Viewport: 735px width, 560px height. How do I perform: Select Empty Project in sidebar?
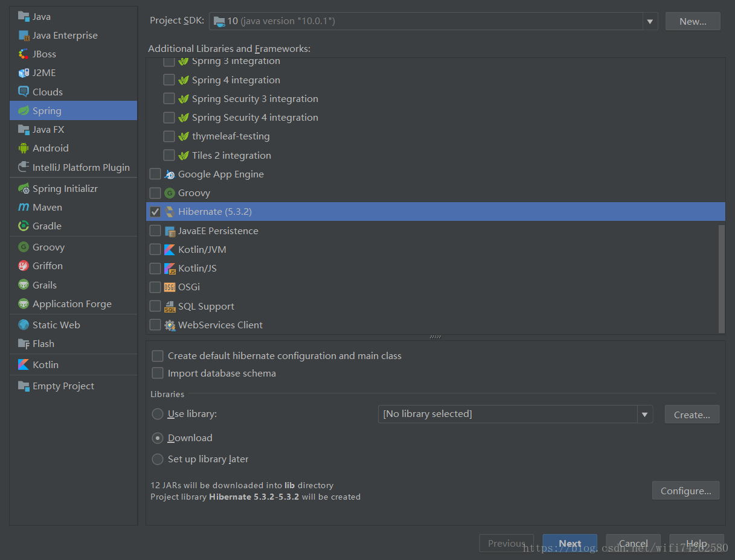73,386
